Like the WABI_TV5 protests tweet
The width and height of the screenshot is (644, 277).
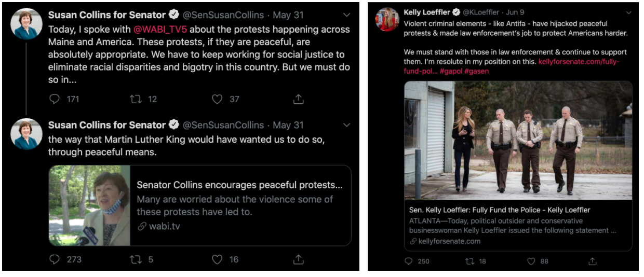click(217, 99)
